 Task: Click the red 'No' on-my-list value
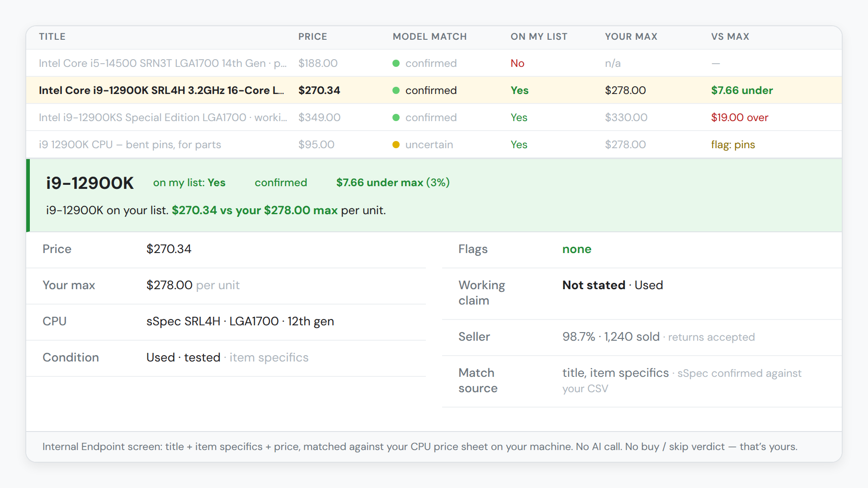(517, 63)
